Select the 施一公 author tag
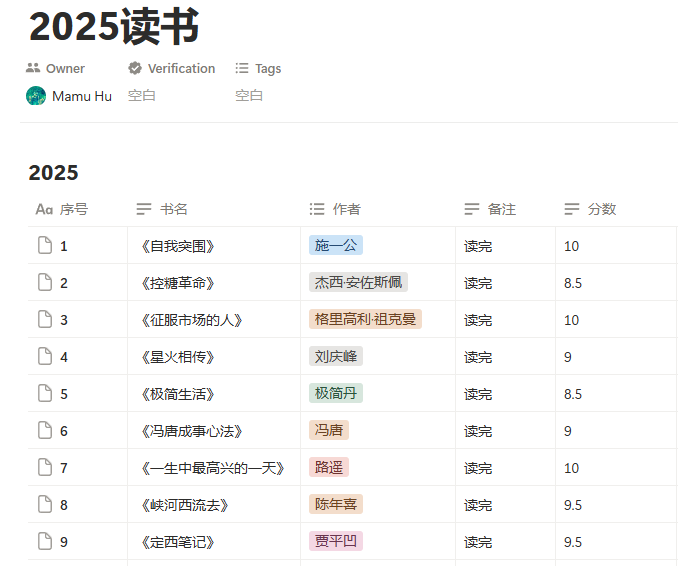The height and width of the screenshot is (566, 678). click(x=335, y=246)
